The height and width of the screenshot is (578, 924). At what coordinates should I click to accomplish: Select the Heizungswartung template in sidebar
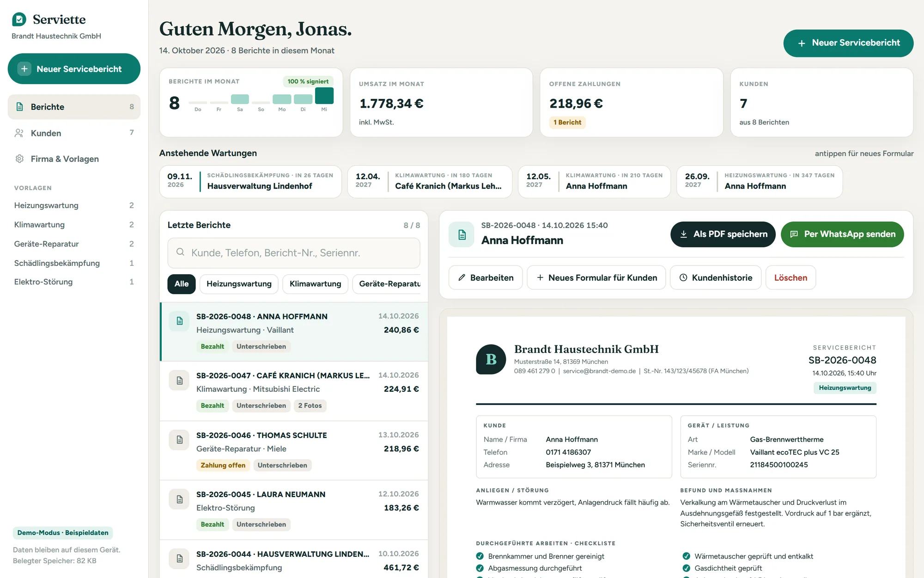pyautogui.click(x=74, y=205)
